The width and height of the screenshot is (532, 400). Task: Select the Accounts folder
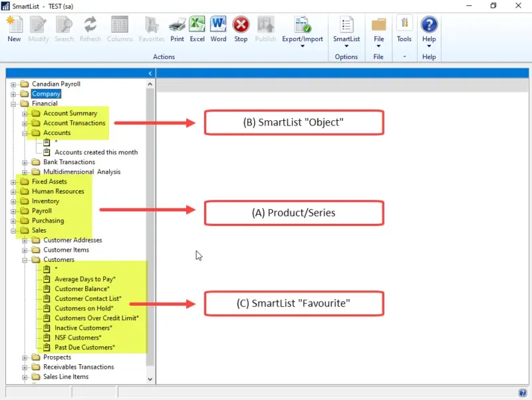[x=57, y=133]
